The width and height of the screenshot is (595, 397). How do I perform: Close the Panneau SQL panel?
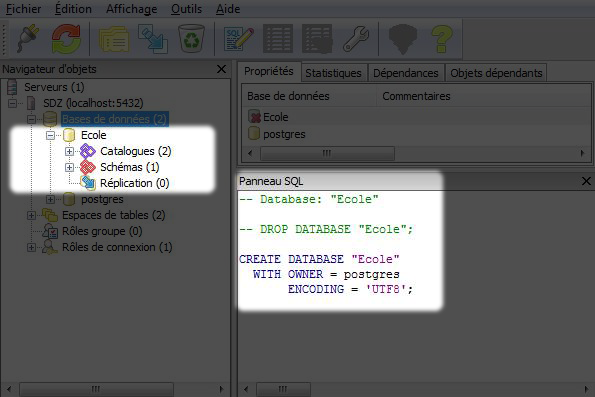point(586,181)
